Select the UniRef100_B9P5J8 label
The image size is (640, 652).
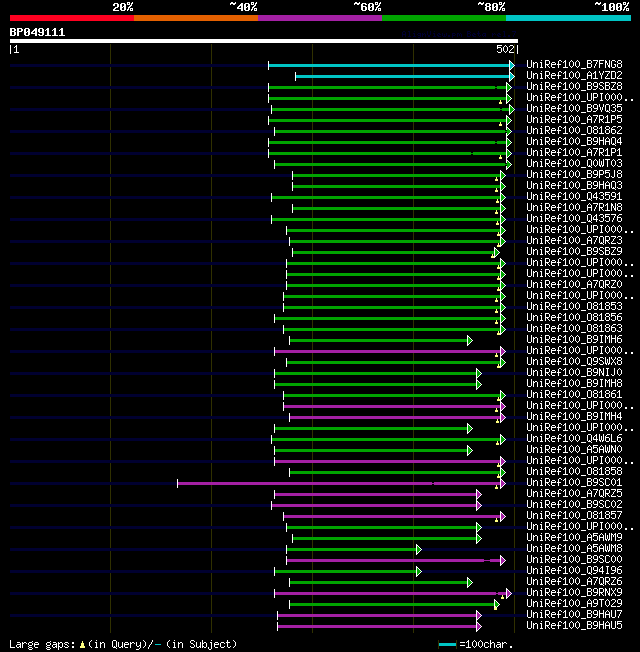click(574, 174)
